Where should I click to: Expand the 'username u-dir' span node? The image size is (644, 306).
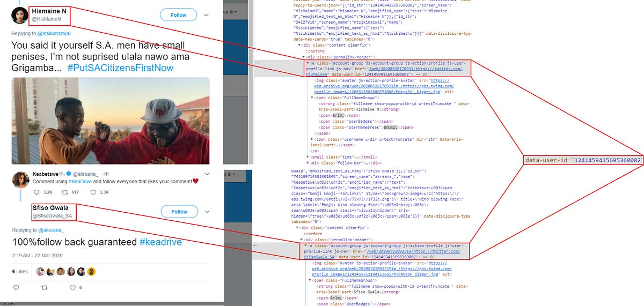coord(312,139)
